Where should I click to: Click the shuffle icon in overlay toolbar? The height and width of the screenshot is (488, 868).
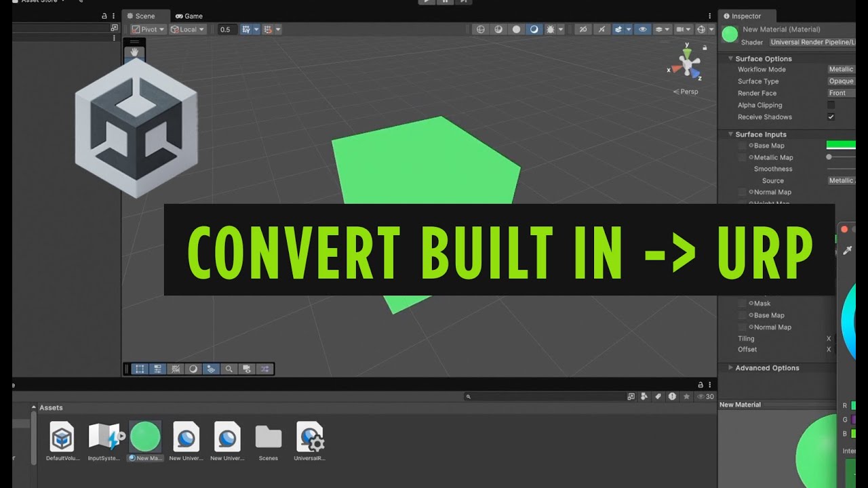coord(264,369)
